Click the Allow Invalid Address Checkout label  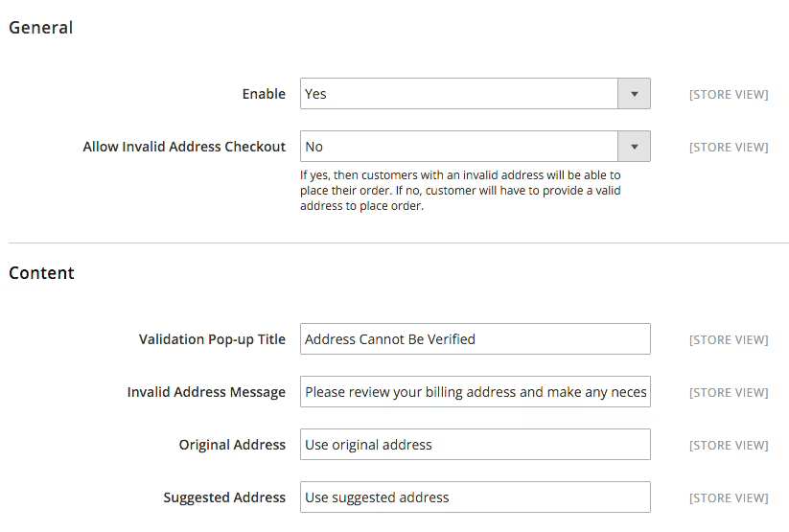[184, 147]
